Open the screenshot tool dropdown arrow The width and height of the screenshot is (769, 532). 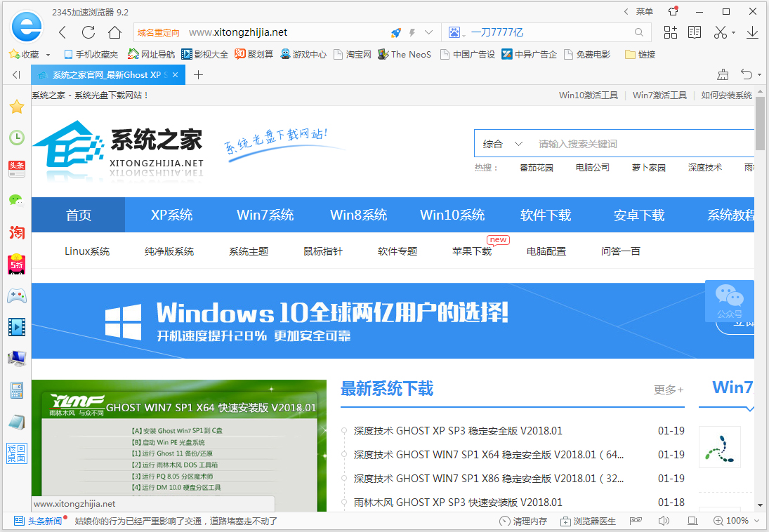734,33
